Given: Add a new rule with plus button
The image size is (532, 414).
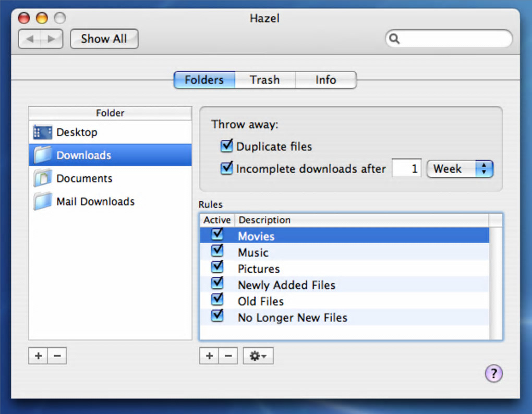Looking at the screenshot, I should click(x=209, y=356).
